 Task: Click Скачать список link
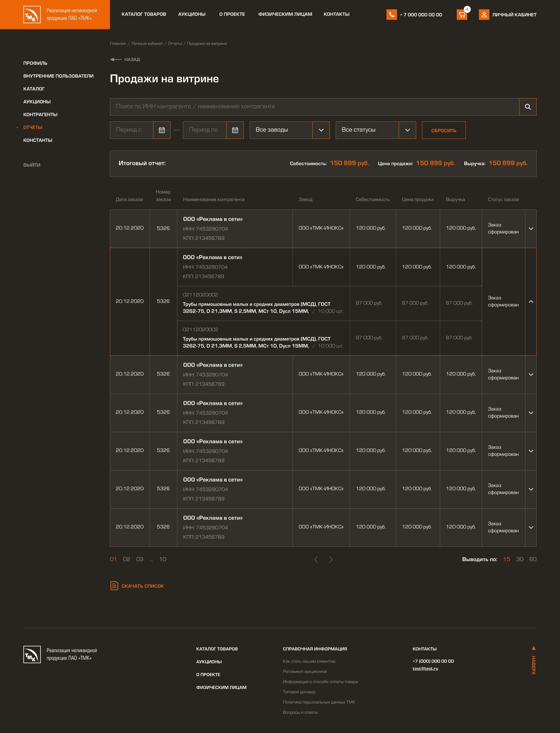[x=143, y=586]
